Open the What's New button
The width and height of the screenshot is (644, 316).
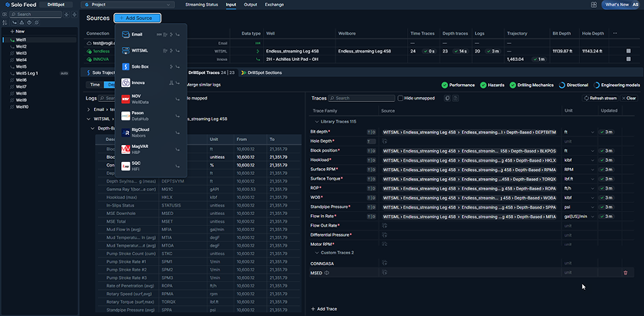point(617,5)
